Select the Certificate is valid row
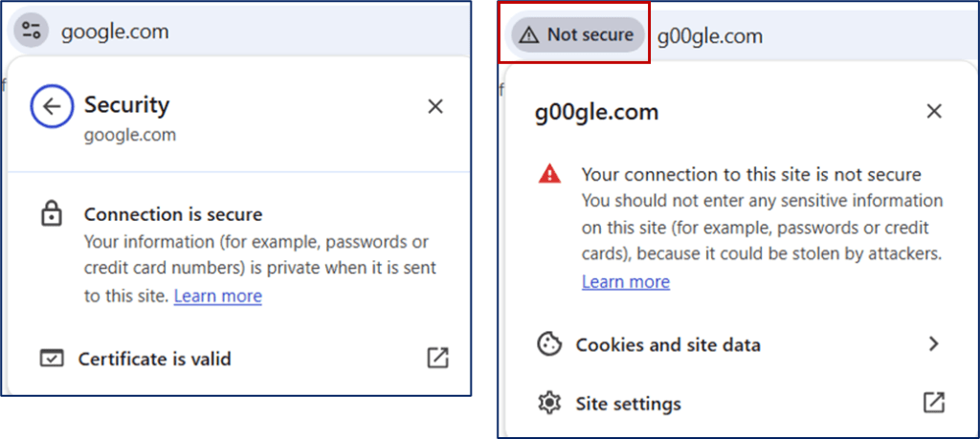980x439 pixels. coord(154,359)
